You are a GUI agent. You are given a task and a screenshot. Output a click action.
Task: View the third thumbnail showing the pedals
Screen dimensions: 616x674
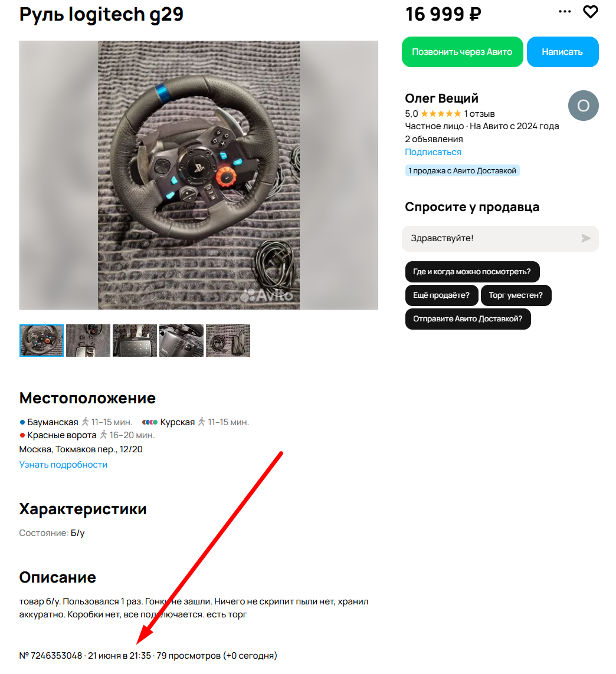135,340
